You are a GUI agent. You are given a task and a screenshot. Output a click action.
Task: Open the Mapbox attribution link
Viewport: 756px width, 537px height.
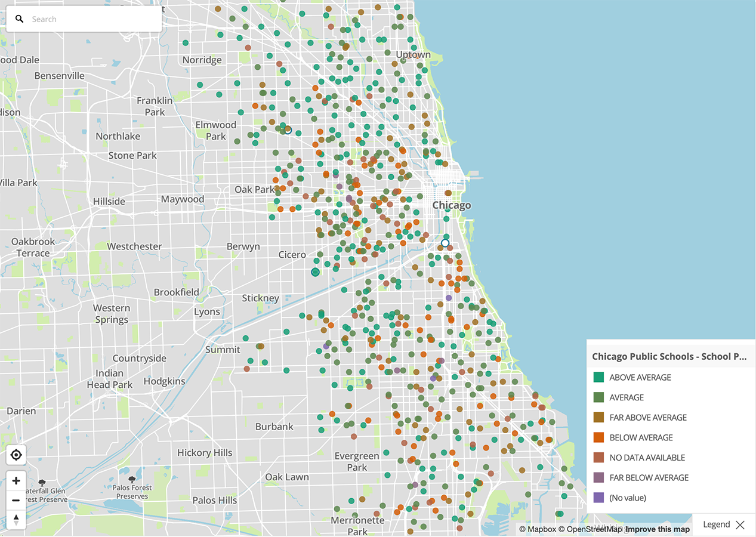point(537,529)
